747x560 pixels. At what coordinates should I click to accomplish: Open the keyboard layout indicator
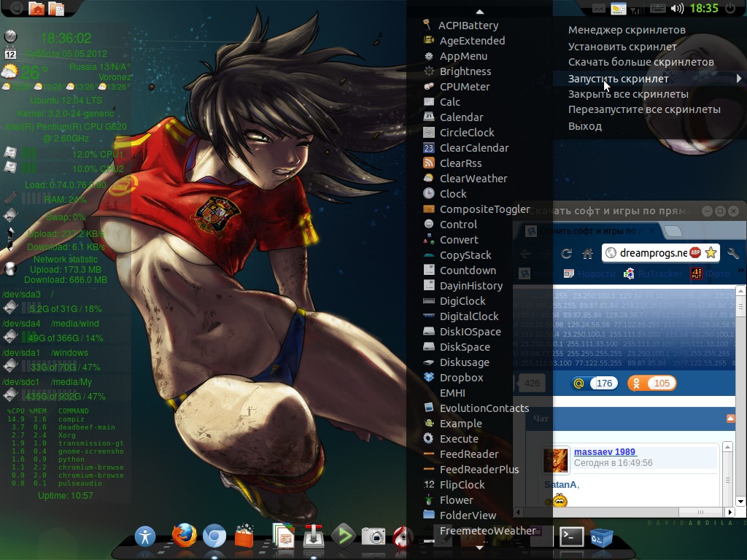pos(658,9)
